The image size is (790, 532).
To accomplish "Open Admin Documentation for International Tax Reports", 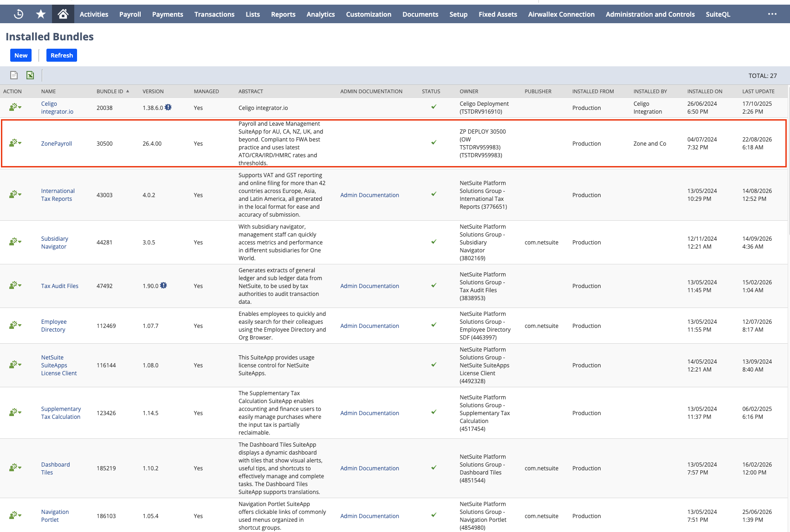I will tap(369, 195).
